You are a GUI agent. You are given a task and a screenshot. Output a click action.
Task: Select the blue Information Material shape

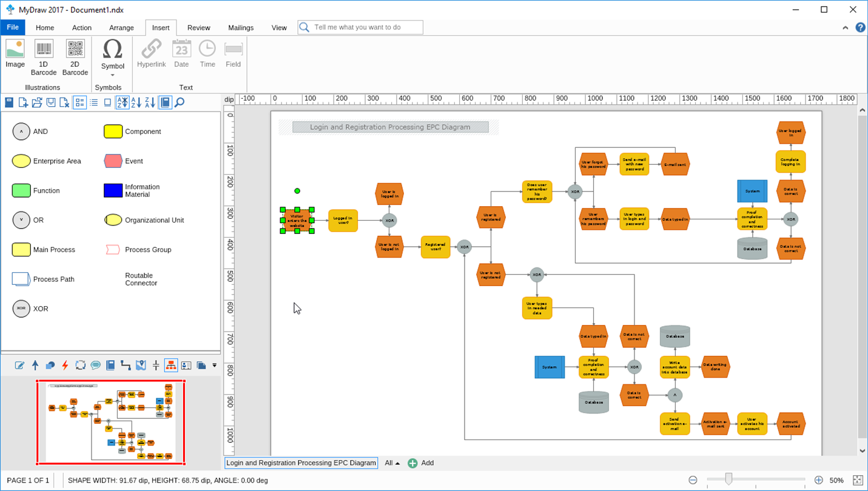point(132,190)
